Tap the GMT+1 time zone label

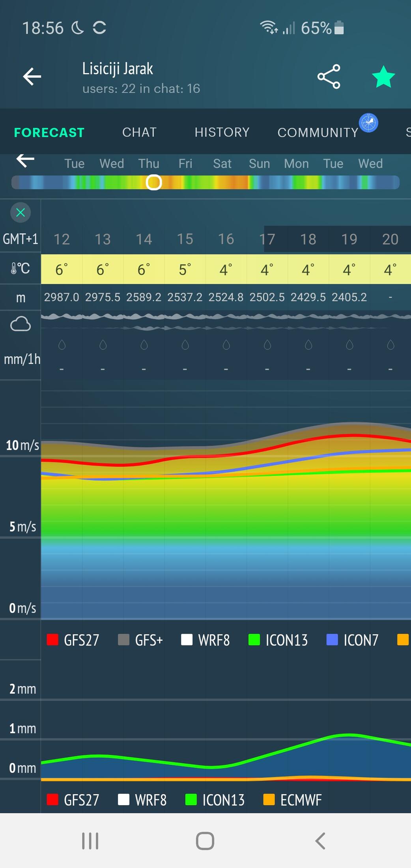(21, 239)
